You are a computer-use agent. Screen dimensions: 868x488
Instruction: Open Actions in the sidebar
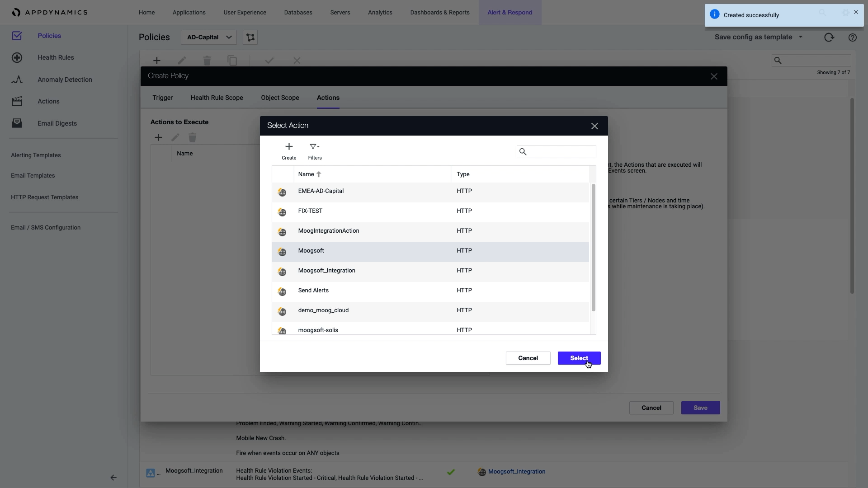pyautogui.click(x=48, y=101)
